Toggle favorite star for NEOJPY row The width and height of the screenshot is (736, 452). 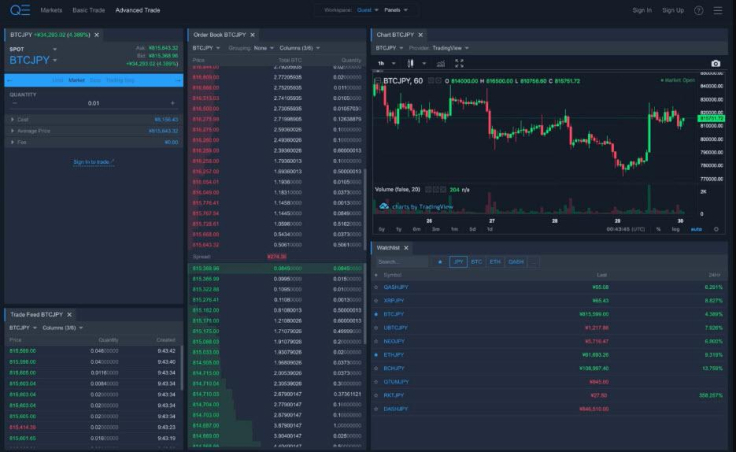coord(376,342)
